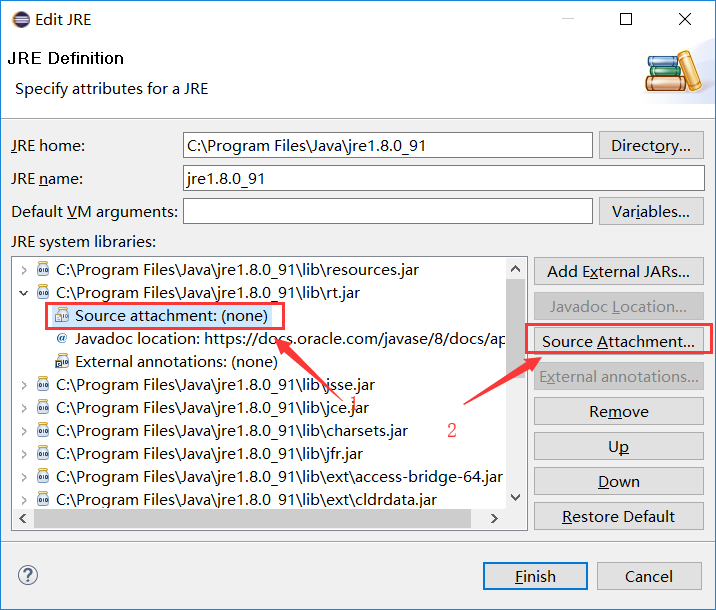The height and width of the screenshot is (610, 716).
Task: Click jar icon beside access-bridge-64.jar
Action: coord(43,476)
